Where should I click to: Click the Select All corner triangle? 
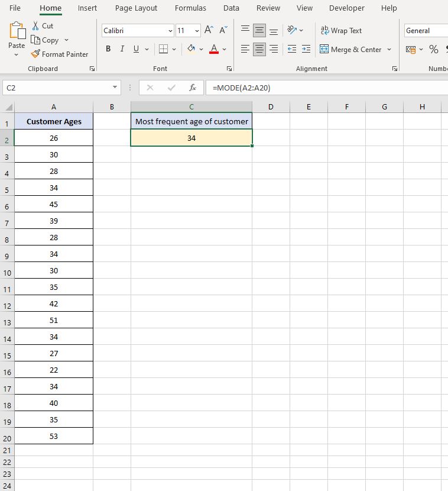click(9, 108)
